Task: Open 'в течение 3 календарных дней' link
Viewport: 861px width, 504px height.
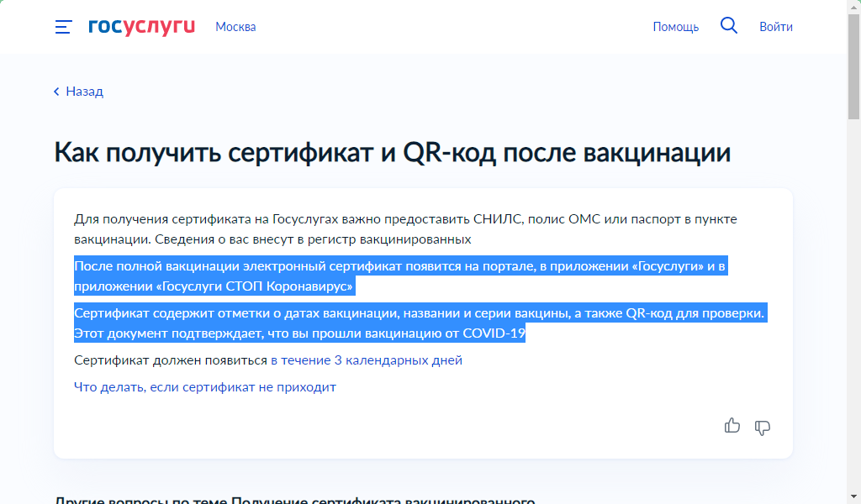Action: pos(367,360)
